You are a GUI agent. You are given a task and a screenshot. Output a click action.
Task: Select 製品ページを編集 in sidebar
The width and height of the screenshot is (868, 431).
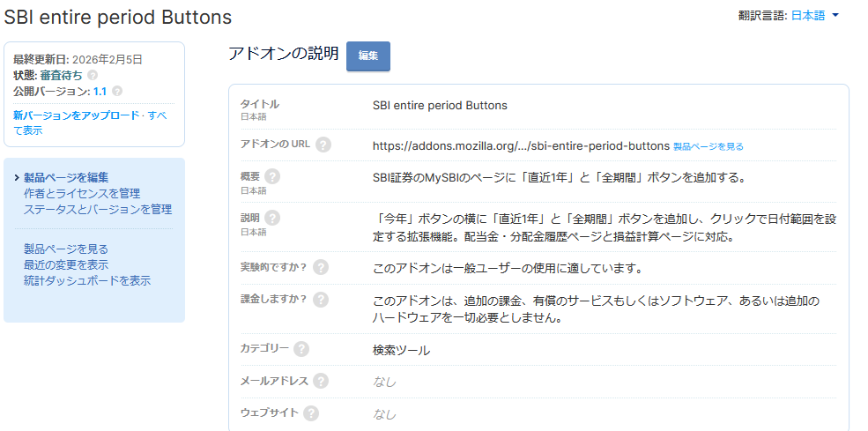pyautogui.click(x=66, y=177)
